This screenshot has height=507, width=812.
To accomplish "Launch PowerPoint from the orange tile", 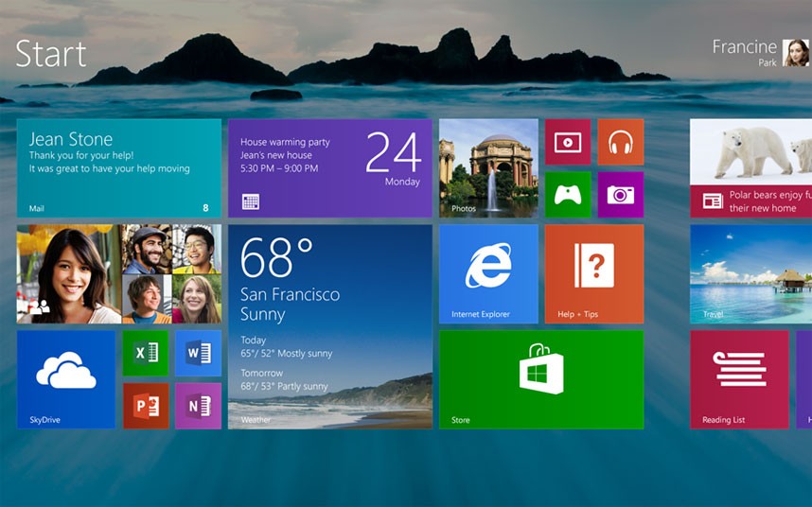I will 146,406.
